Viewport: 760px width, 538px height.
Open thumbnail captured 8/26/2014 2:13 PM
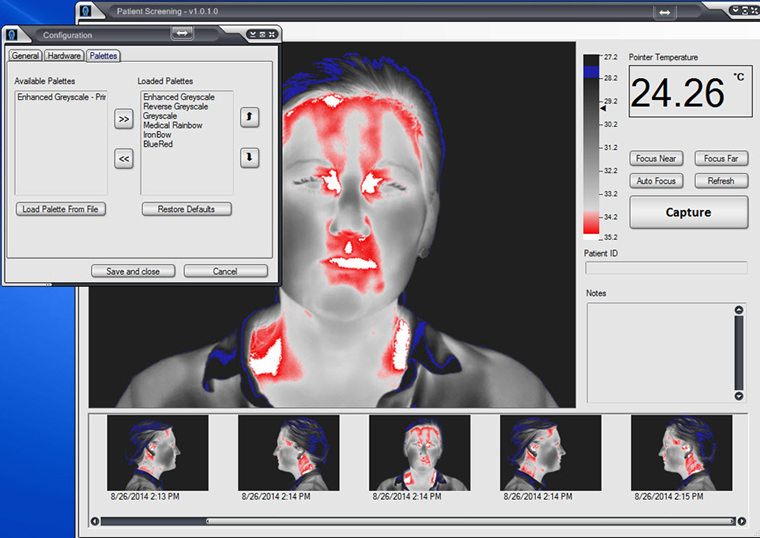(x=158, y=453)
